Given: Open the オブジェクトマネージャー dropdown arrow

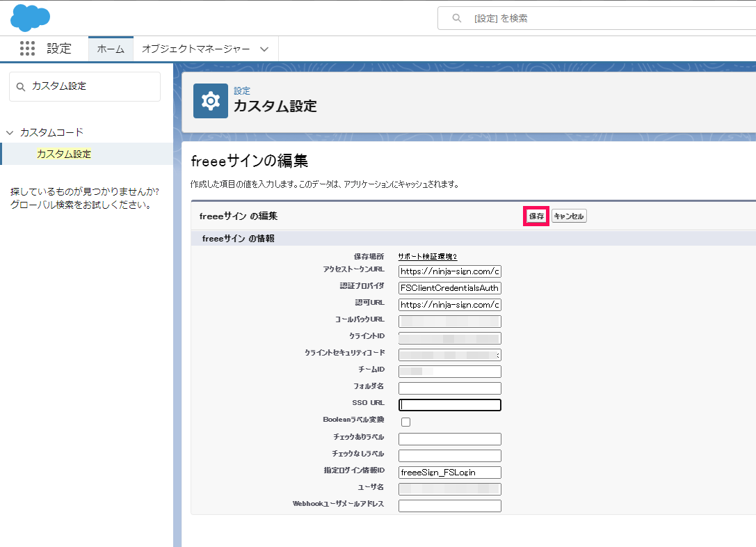Looking at the screenshot, I should pyautogui.click(x=264, y=49).
